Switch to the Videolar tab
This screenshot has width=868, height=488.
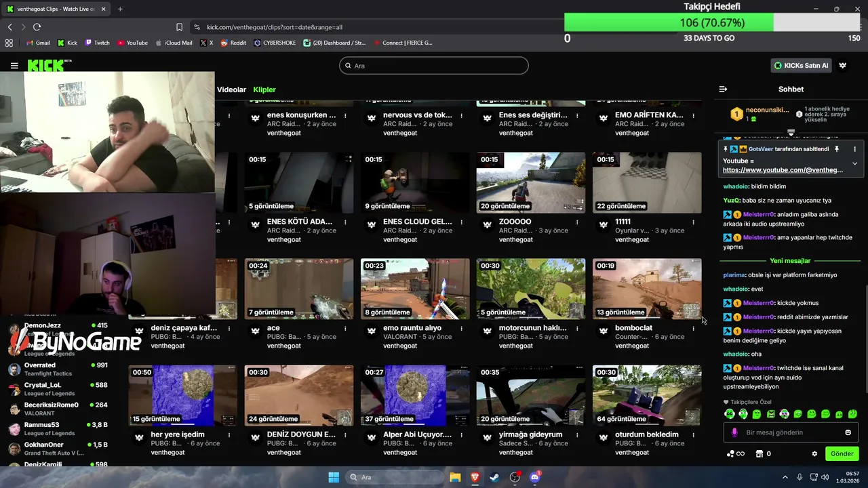[x=231, y=89]
